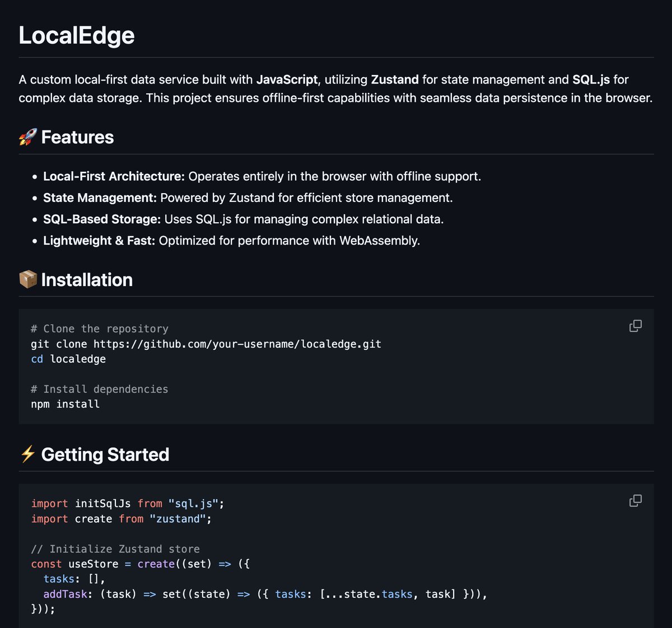Select the cd localedge command line
The width and height of the screenshot is (672, 628).
pyautogui.click(x=68, y=359)
